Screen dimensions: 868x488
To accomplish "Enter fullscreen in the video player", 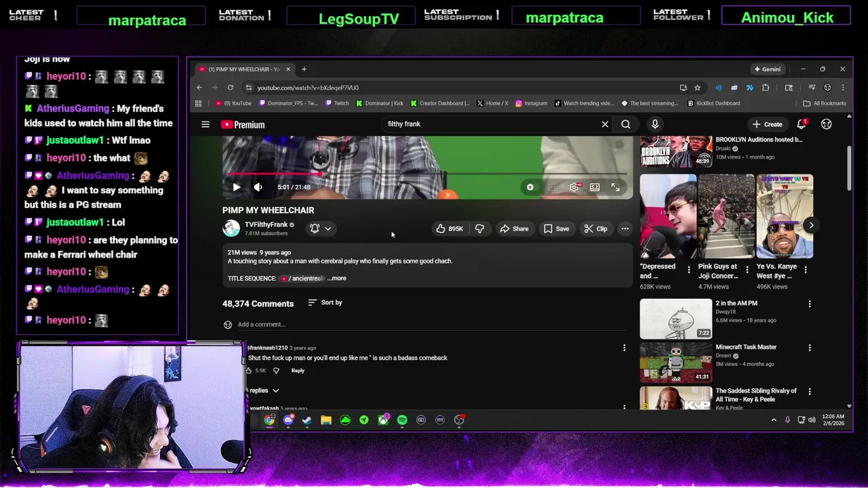I will (615, 187).
